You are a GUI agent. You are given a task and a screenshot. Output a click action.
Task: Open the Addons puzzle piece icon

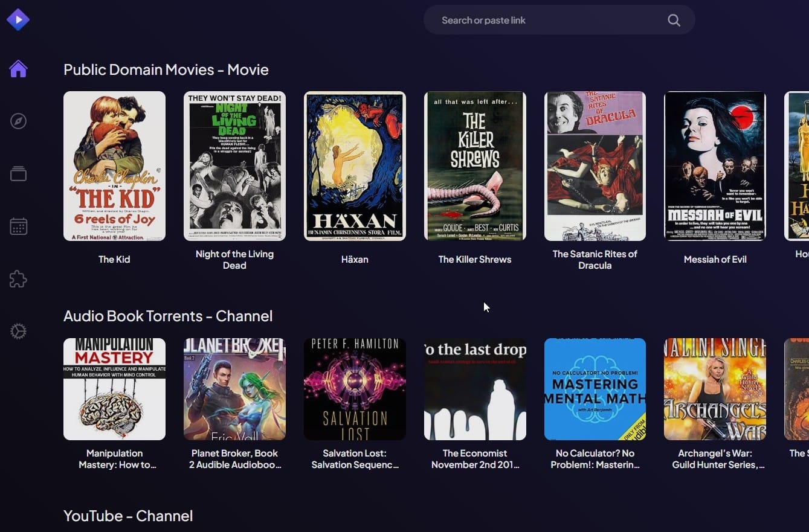[x=18, y=279]
